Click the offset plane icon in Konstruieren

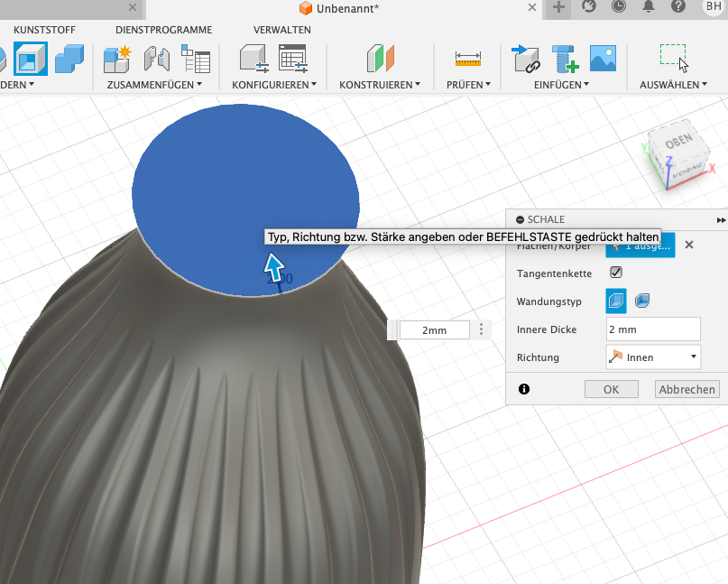[x=380, y=60]
